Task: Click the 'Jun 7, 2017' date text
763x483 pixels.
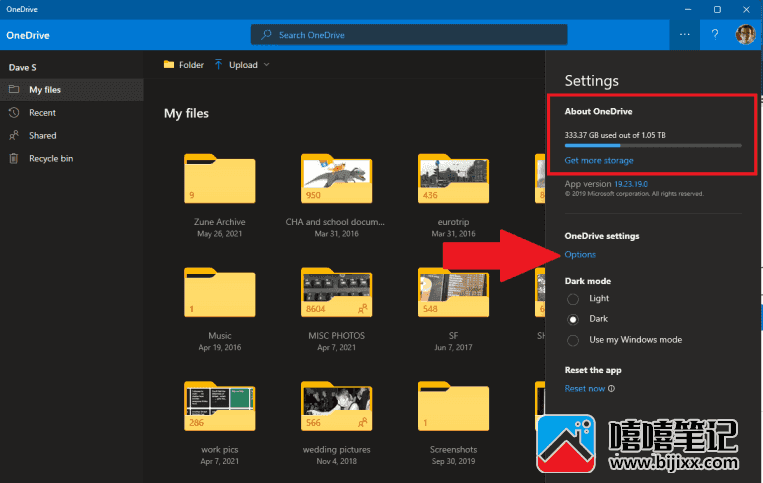Action: coord(453,347)
